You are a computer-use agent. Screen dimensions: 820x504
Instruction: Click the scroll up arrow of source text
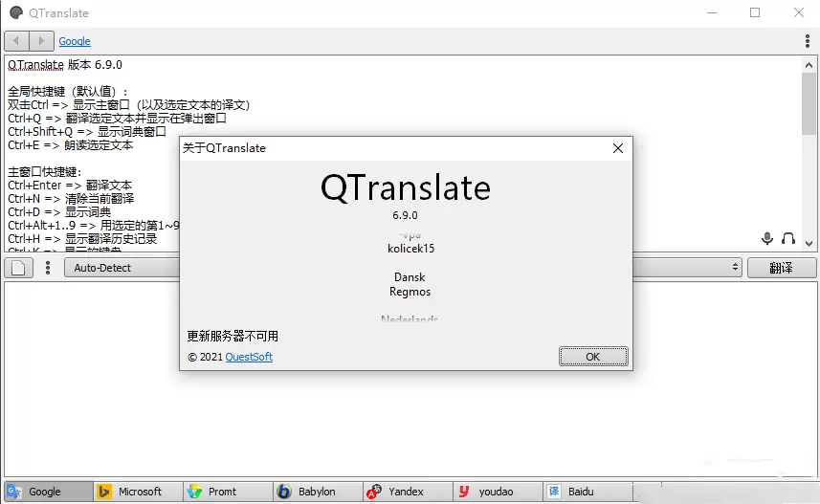[809, 65]
